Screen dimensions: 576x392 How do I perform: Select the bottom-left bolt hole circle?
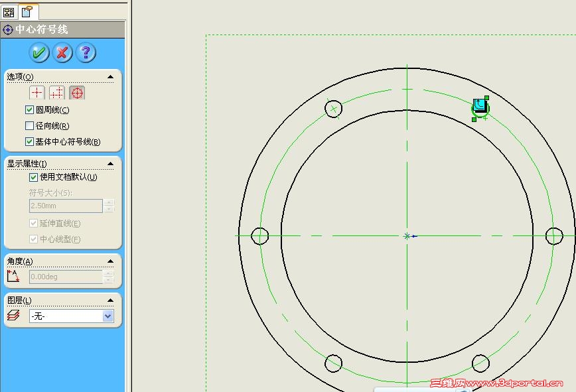click(x=334, y=363)
